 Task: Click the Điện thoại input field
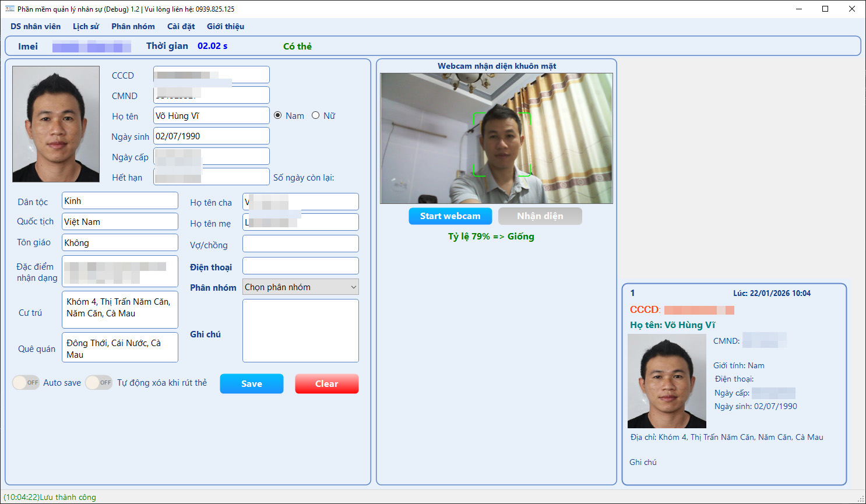[x=300, y=266]
